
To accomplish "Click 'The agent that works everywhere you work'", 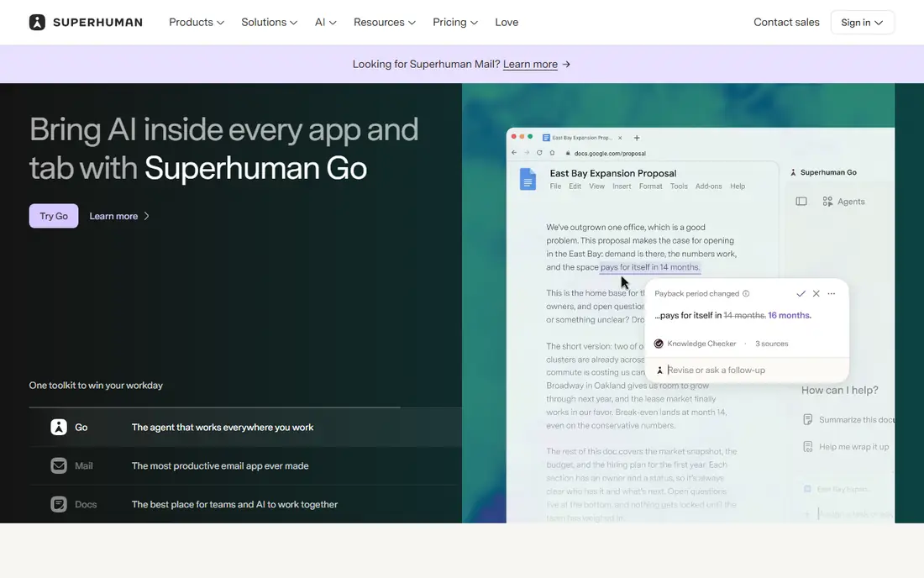I will (x=222, y=427).
